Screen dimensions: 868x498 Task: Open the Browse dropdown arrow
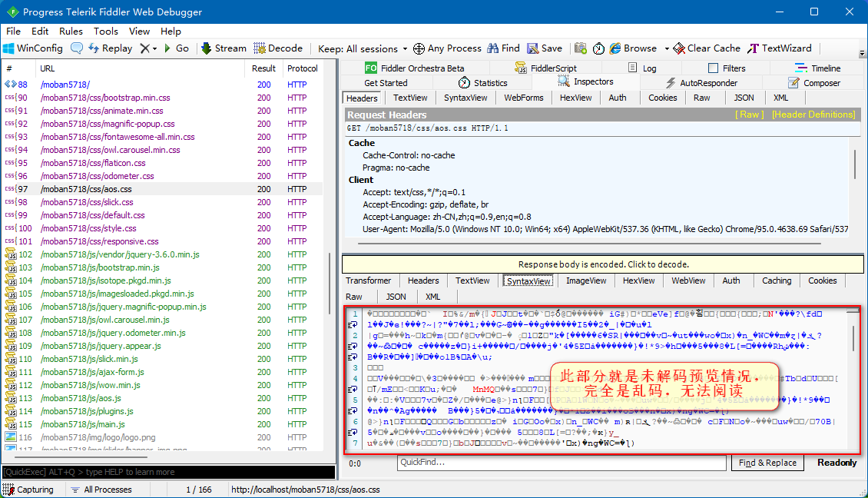click(x=667, y=48)
